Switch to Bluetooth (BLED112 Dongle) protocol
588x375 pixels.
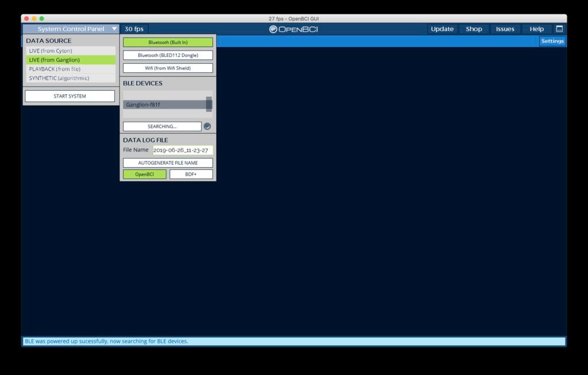pos(168,55)
